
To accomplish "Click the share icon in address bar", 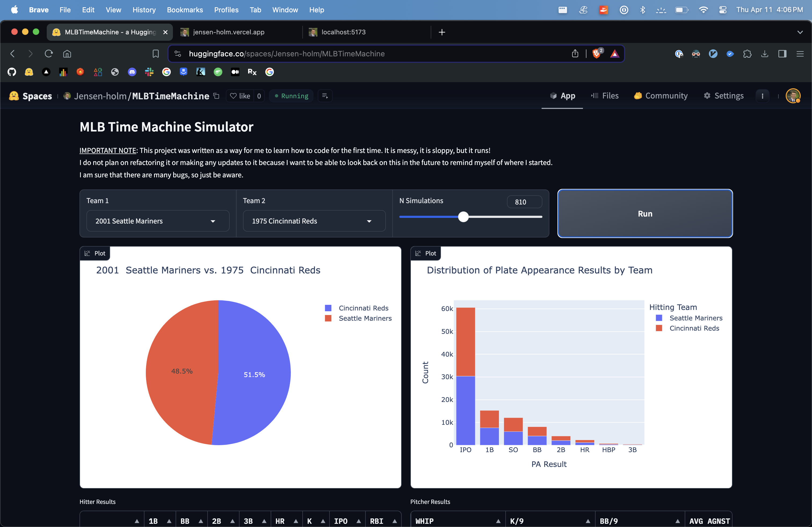I will (575, 53).
